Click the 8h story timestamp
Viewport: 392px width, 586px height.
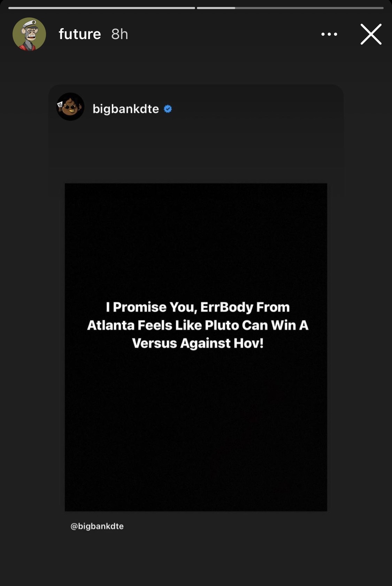(120, 34)
